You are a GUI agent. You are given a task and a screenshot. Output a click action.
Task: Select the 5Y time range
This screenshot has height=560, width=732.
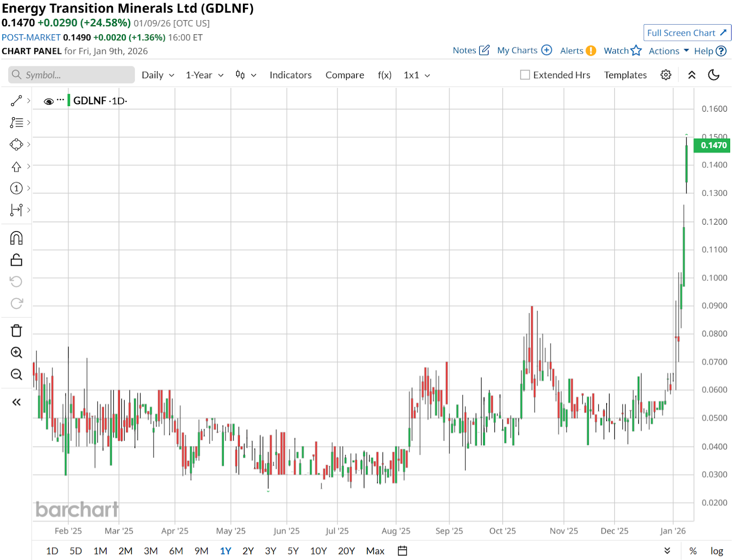[x=293, y=551]
